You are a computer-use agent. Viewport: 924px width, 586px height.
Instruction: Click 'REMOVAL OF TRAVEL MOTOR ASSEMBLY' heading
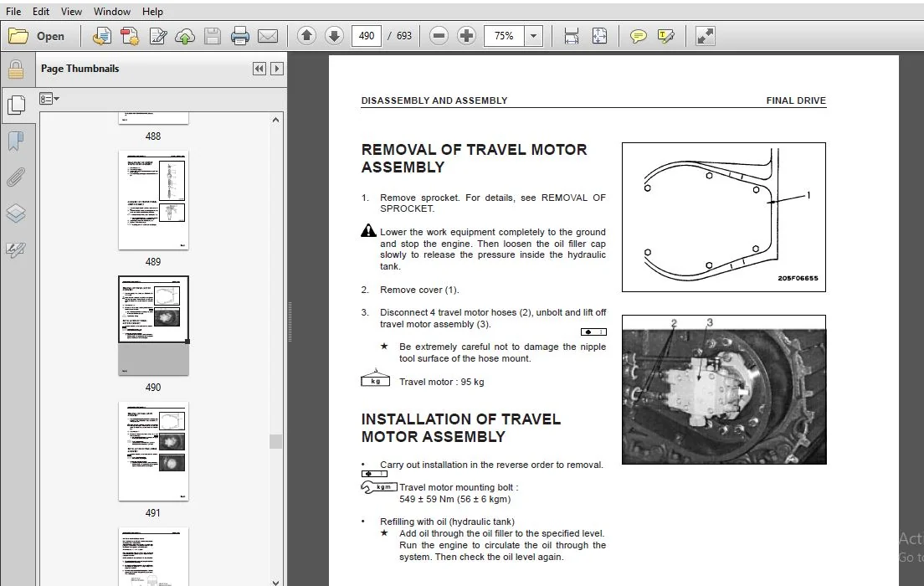pos(474,158)
